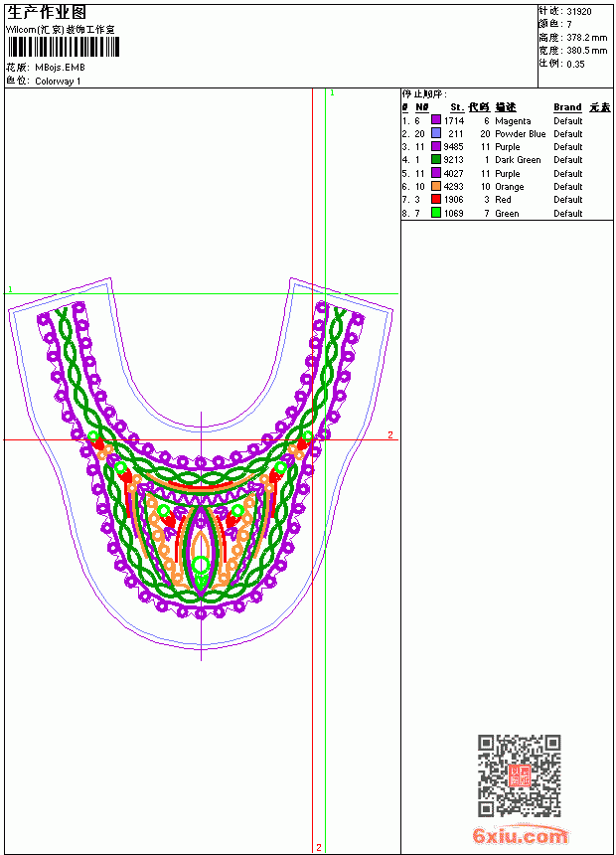Click the 停止顺序 stop sequence heading

424,94
